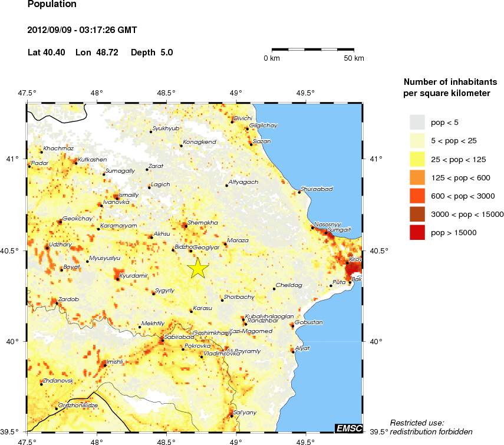The image size is (504, 445).
Task: Select the 'Imishli' town label
Action: (115, 362)
